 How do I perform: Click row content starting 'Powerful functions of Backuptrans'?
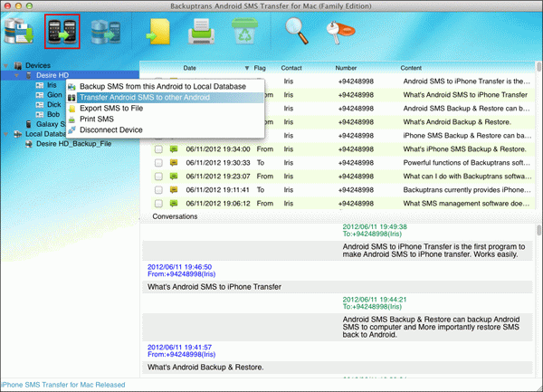[x=467, y=163]
